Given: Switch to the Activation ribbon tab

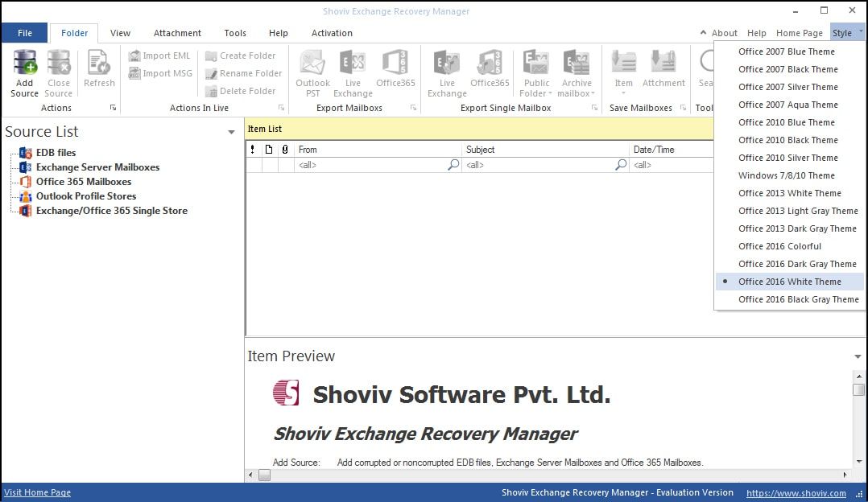Looking at the screenshot, I should [x=332, y=33].
